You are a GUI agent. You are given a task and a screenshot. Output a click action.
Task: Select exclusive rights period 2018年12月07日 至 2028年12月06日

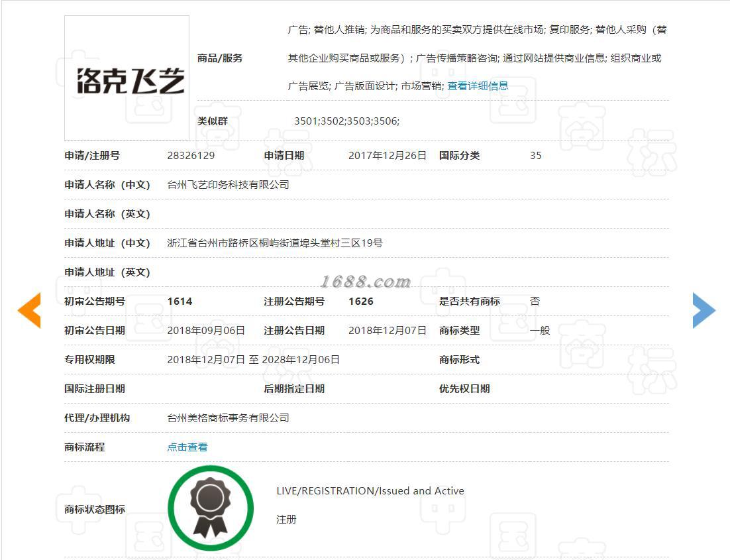tap(253, 360)
